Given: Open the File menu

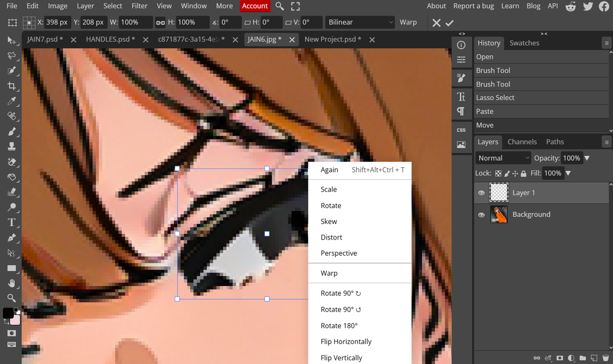Looking at the screenshot, I should click(x=12, y=6).
